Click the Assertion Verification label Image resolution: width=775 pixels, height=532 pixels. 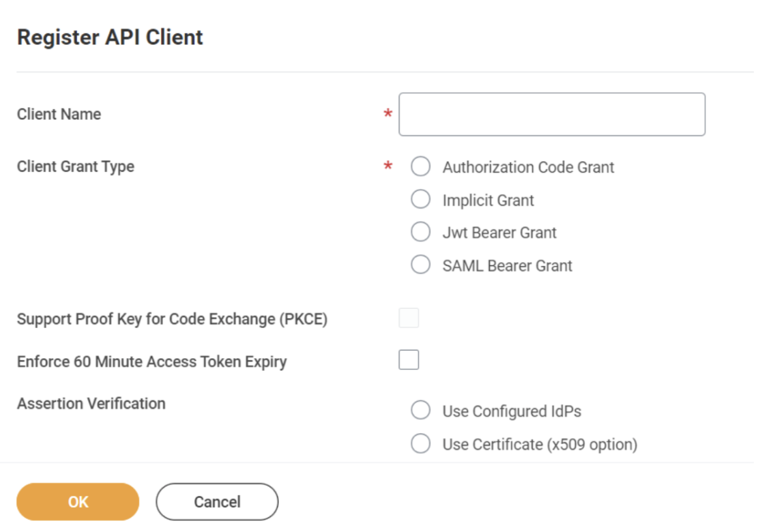click(91, 403)
